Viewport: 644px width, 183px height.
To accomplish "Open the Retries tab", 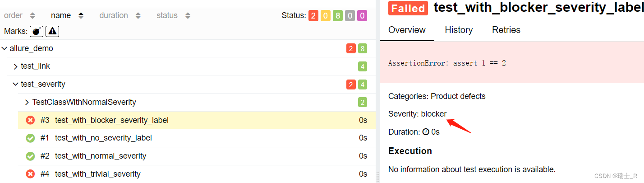I will (x=506, y=30).
